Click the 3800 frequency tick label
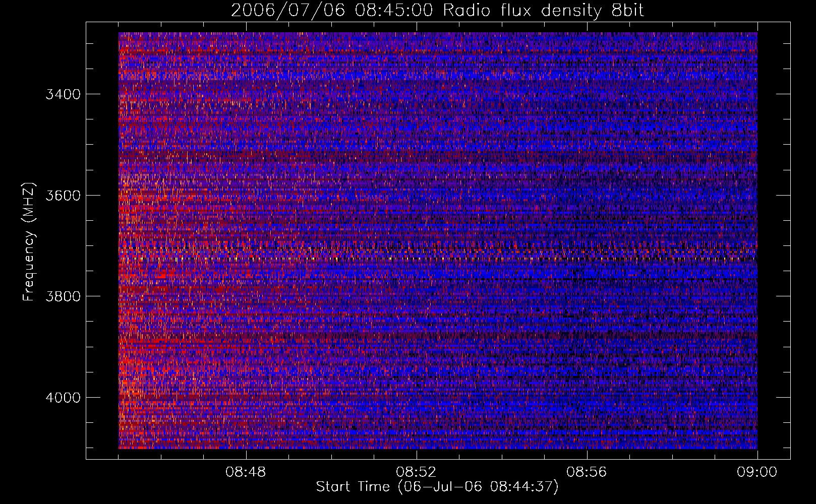The image size is (816, 504). coord(63,296)
